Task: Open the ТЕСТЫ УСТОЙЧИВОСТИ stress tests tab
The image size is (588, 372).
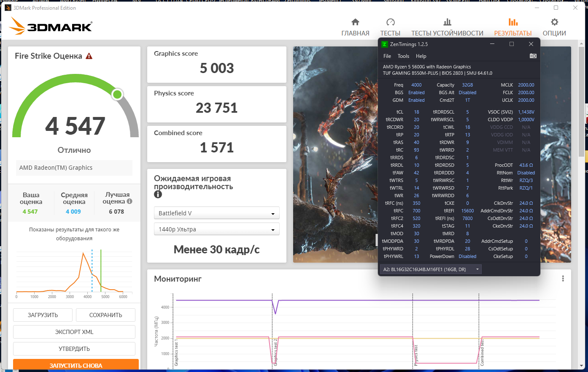Action: (447, 27)
